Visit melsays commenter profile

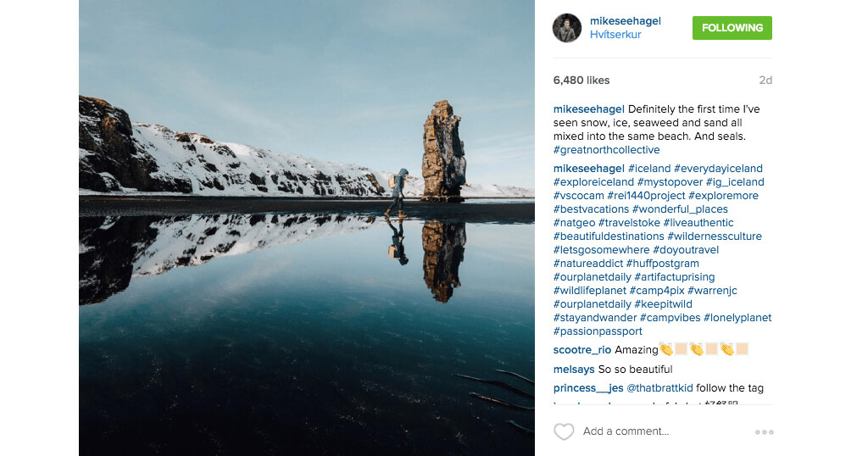(x=574, y=370)
